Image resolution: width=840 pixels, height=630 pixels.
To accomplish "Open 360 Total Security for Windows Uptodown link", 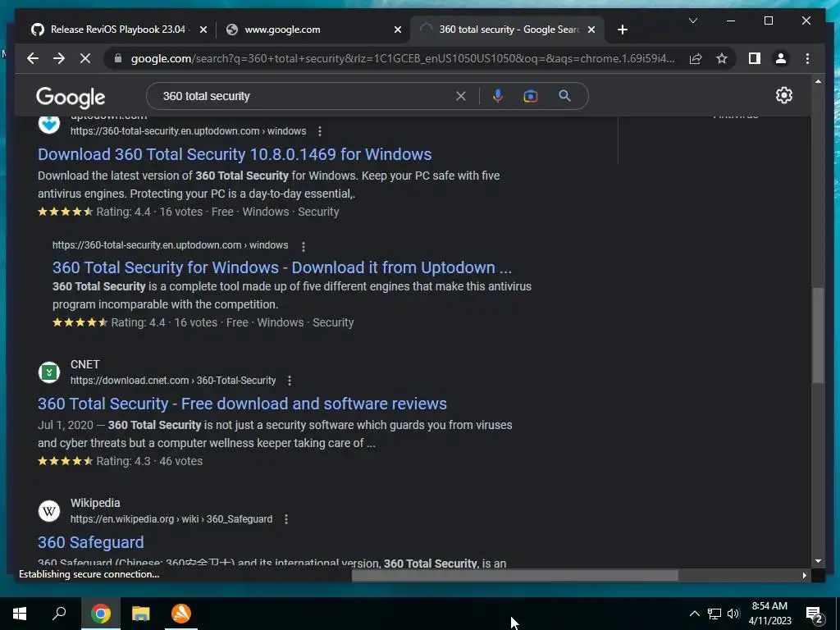I will click(282, 267).
